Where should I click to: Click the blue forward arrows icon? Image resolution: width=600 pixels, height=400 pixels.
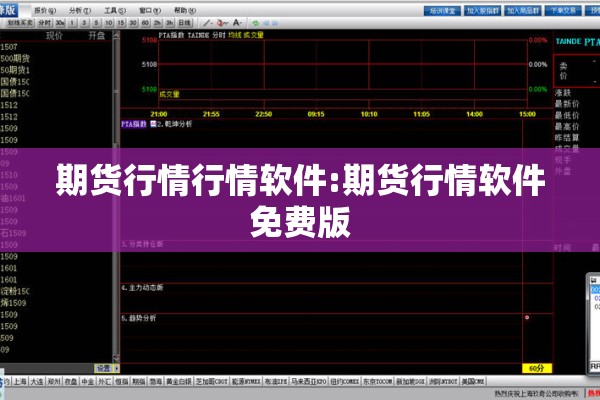coord(275,24)
